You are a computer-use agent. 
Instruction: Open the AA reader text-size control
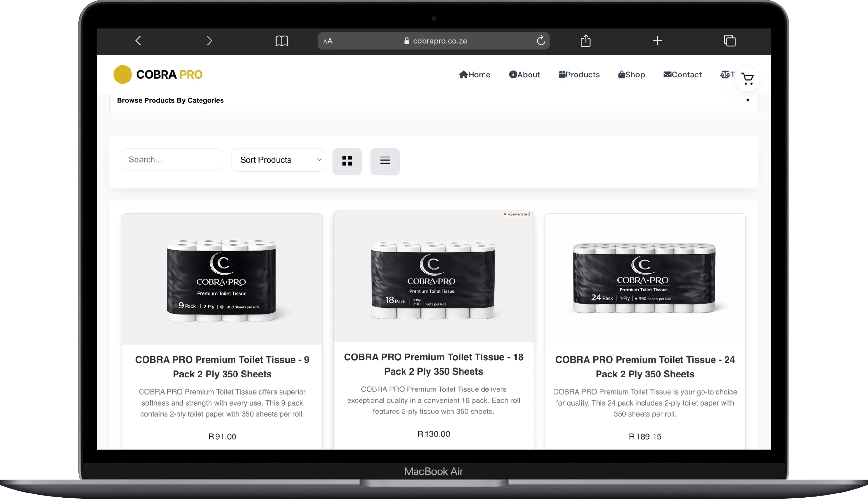328,41
